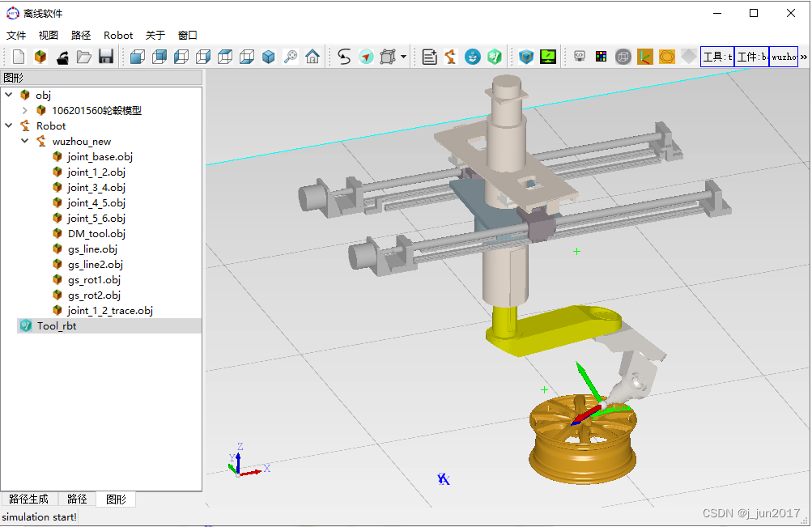Select joint_base.obj in the tree
The width and height of the screenshot is (812, 527).
point(100,157)
